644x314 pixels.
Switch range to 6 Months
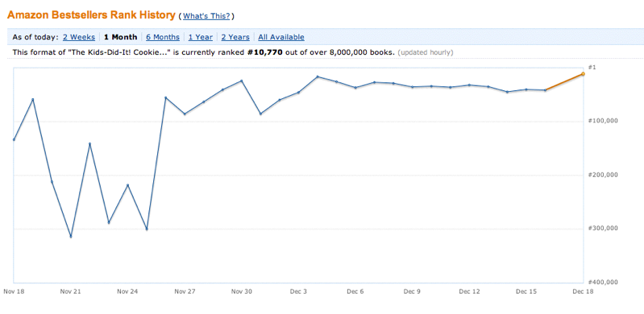tap(163, 37)
